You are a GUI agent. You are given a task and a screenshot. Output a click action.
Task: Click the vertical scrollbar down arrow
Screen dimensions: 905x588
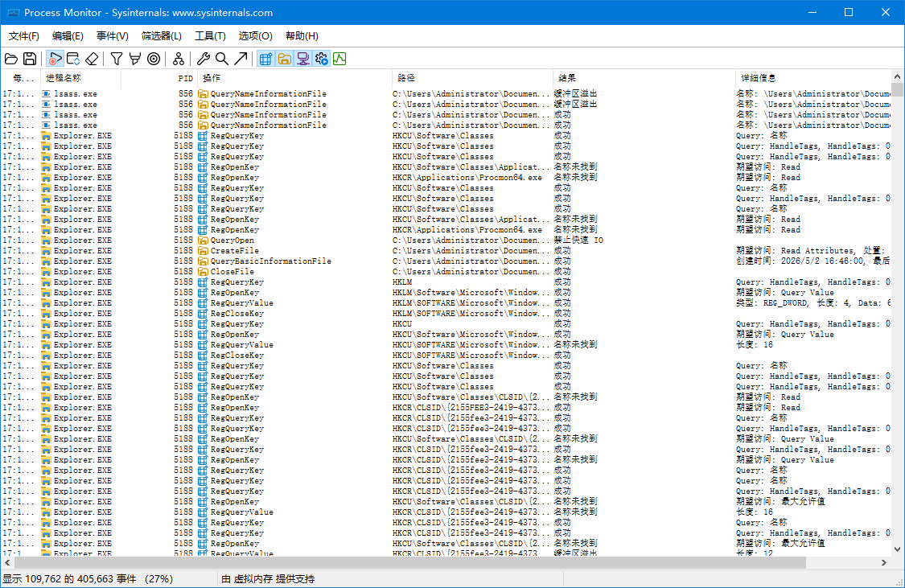point(898,549)
